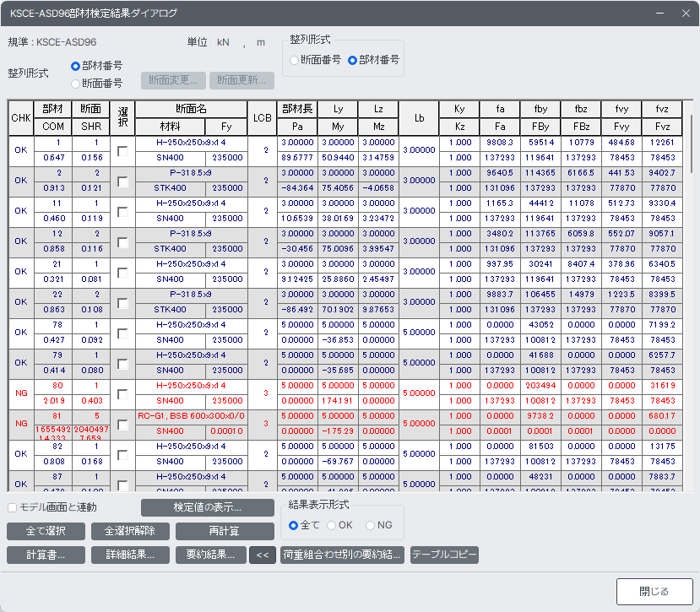Open 詳細結果... button
Image resolution: width=700 pixels, height=612 pixels.
click(x=130, y=555)
